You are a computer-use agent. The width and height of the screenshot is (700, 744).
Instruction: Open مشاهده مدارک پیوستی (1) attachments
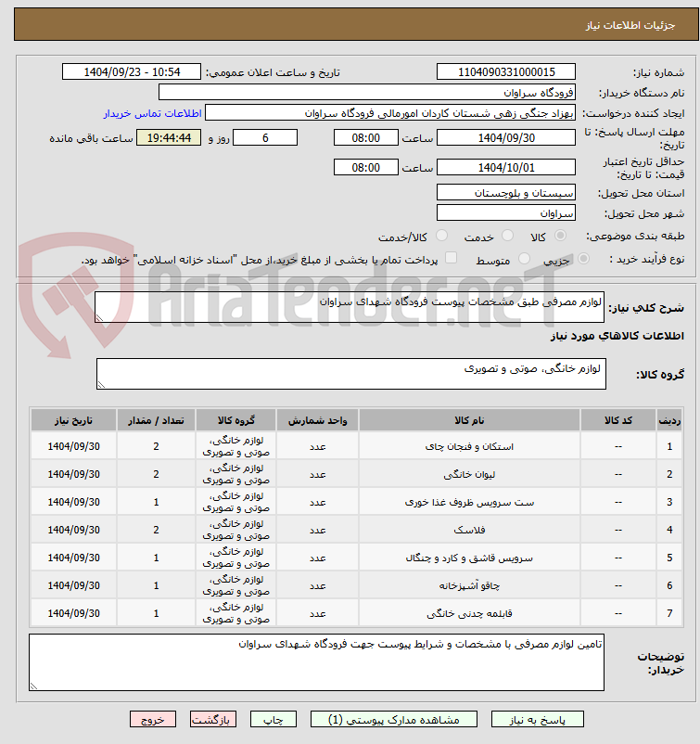tap(394, 719)
